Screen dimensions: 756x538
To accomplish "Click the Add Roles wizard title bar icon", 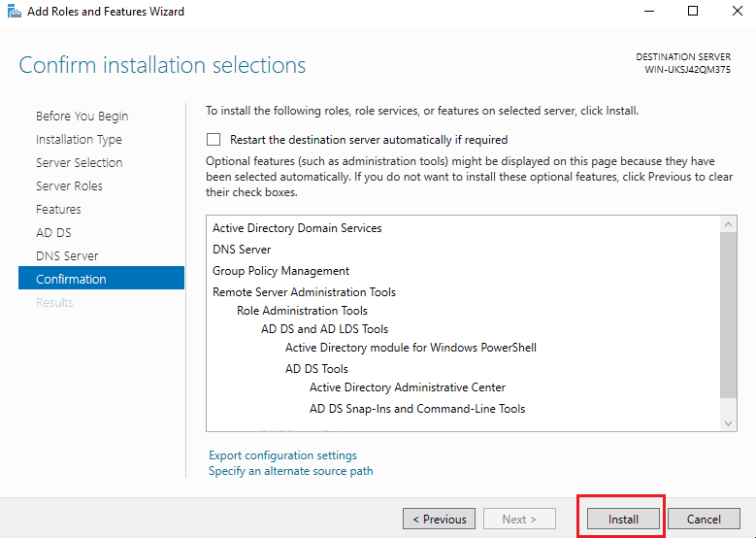I will (14, 11).
